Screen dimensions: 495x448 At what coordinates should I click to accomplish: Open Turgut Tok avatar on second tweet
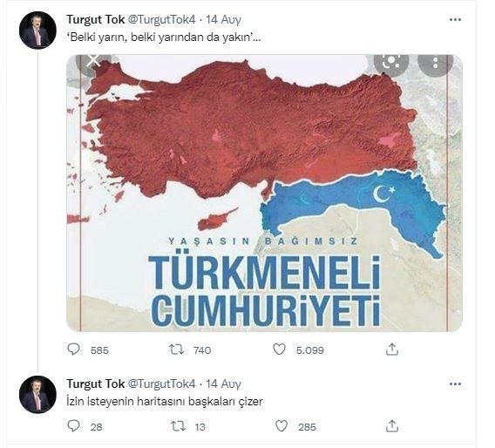[37, 395]
